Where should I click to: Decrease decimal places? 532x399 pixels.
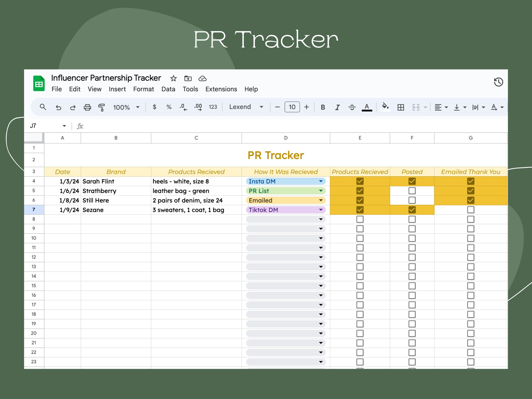coord(183,107)
